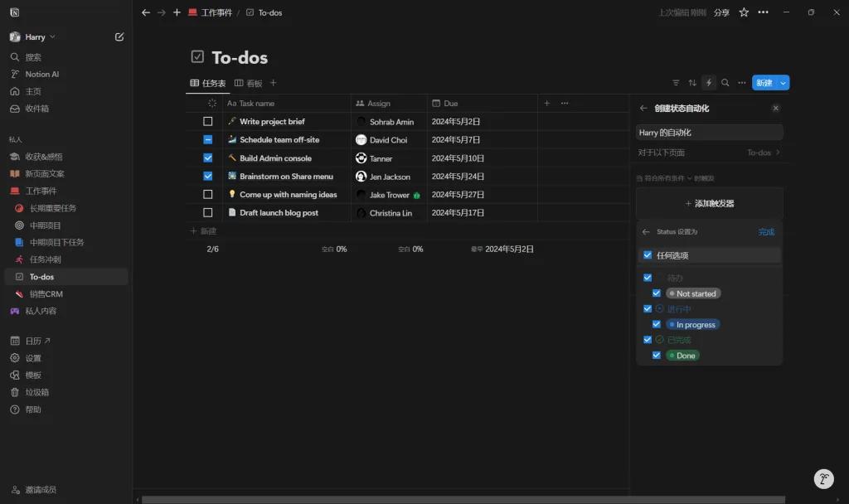849x504 pixels.
Task: Click the 添加触发器 button
Action: pos(709,203)
